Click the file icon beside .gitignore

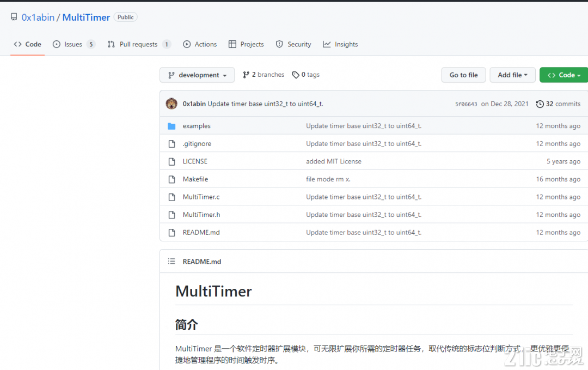click(x=171, y=144)
